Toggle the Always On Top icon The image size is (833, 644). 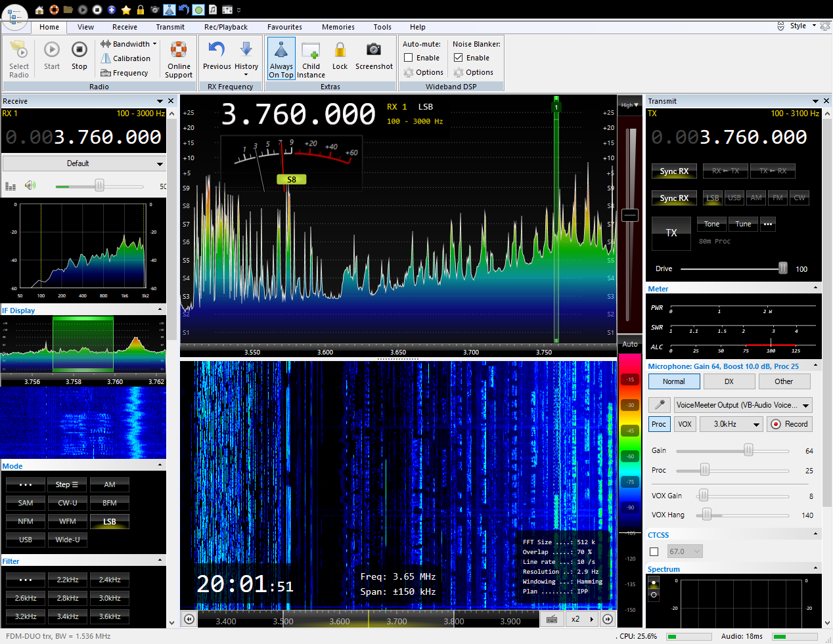[x=281, y=51]
